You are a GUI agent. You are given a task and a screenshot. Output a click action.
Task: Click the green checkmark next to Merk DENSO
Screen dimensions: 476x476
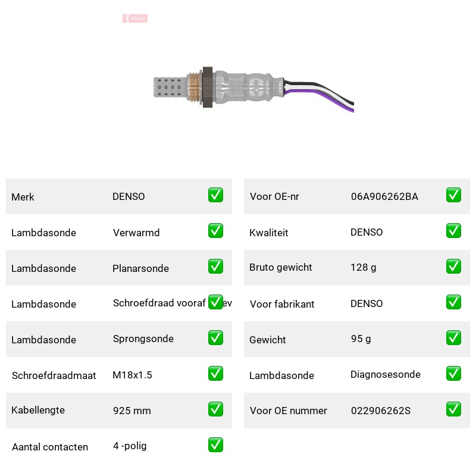click(215, 195)
